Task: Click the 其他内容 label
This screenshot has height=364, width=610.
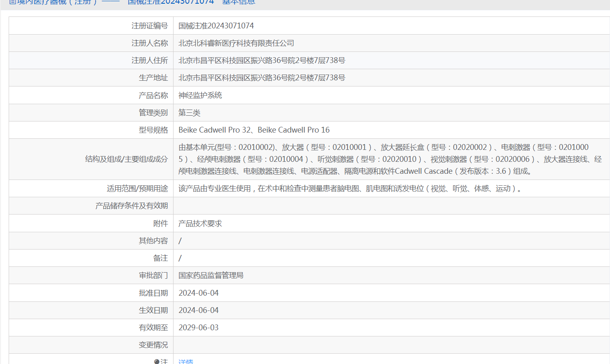Action: pyautogui.click(x=153, y=240)
